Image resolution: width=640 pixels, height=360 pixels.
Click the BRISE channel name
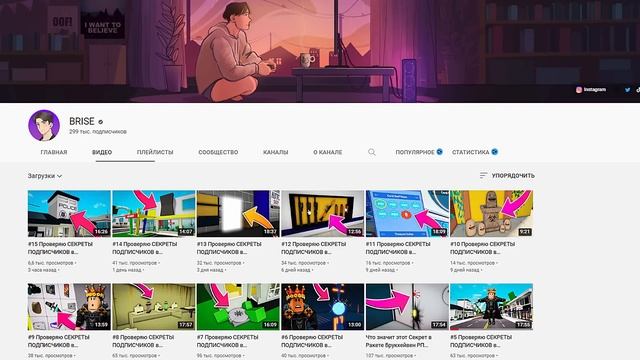pos(82,121)
